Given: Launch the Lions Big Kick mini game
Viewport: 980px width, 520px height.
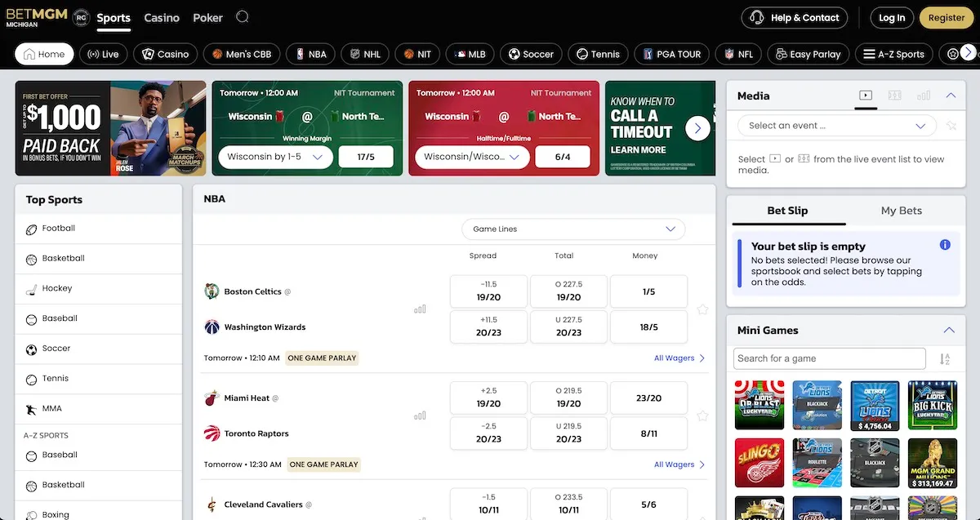Looking at the screenshot, I should click(x=933, y=405).
